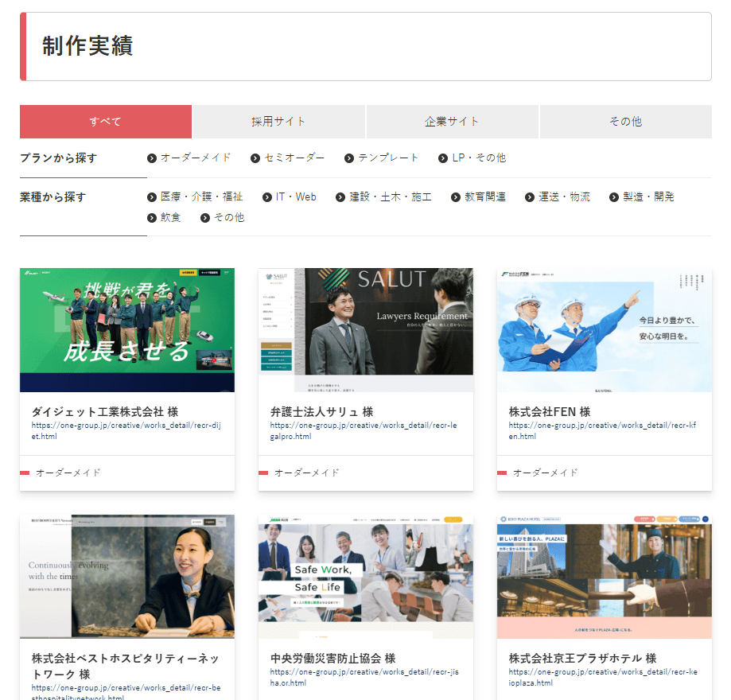Click 弁護士法人サリュ 様 title
731x700 pixels.
[x=321, y=412]
